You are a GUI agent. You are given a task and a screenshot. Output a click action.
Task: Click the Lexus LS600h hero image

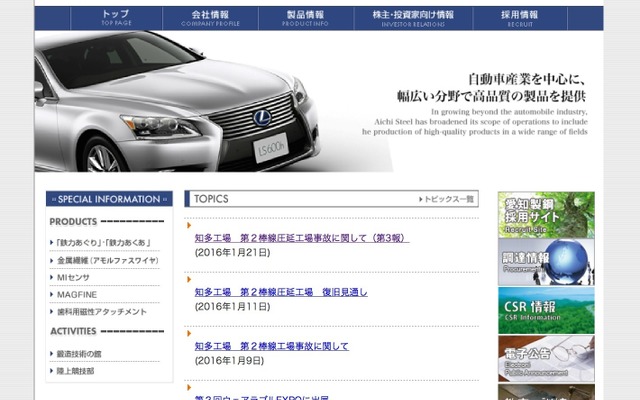(178, 101)
